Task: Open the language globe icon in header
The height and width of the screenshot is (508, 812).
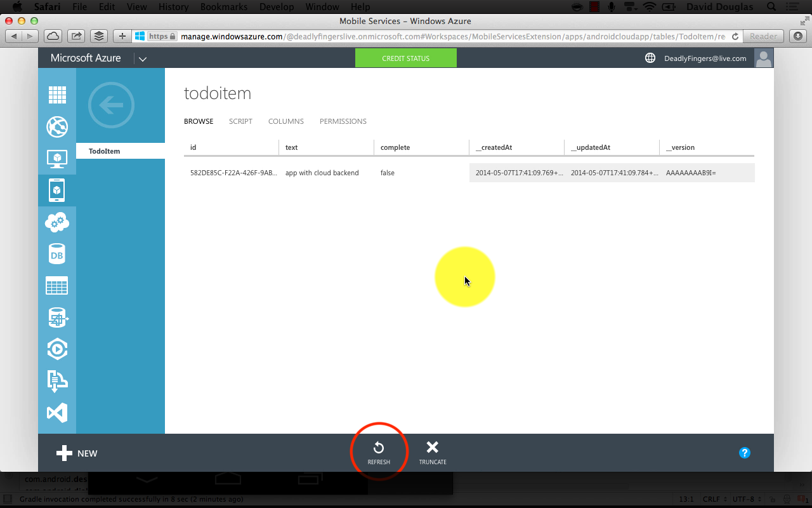Action: 650,58
